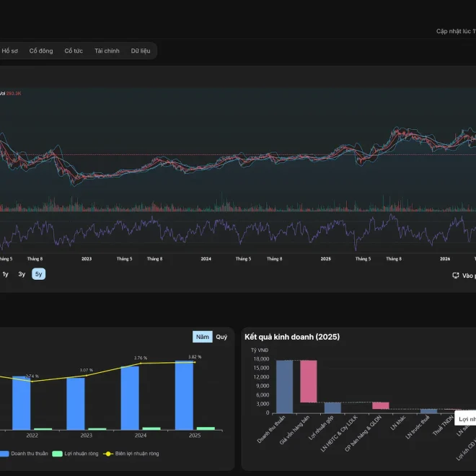The image size is (476, 476).
Task: Switch revenue chart to Năm view
Action: (x=203, y=337)
